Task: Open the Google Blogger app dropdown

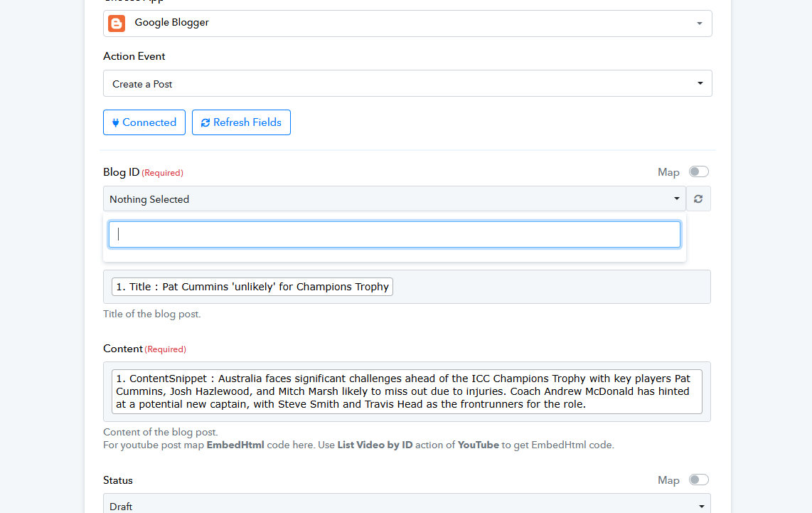Action: [407, 23]
